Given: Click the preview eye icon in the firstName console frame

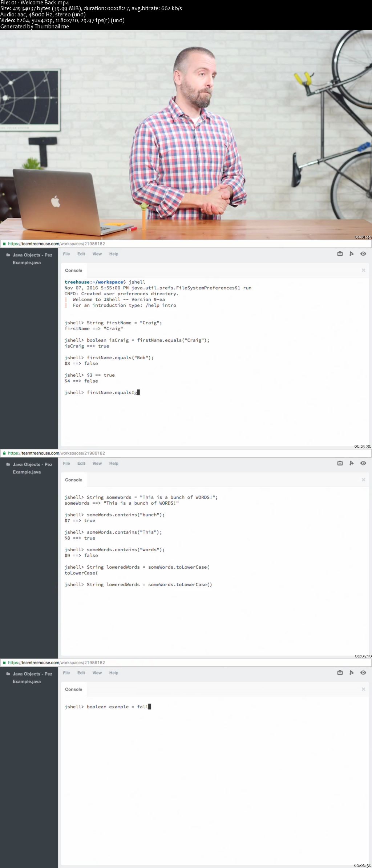Looking at the screenshot, I should pos(363,254).
